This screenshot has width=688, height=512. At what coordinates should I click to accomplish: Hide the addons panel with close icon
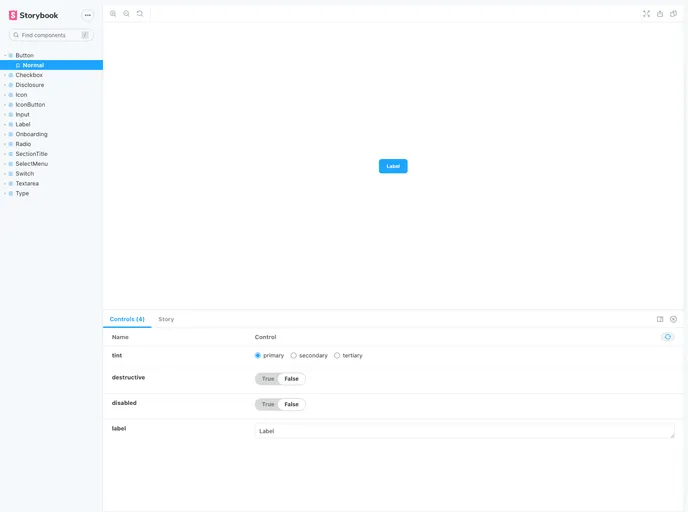tap(674, 319)
